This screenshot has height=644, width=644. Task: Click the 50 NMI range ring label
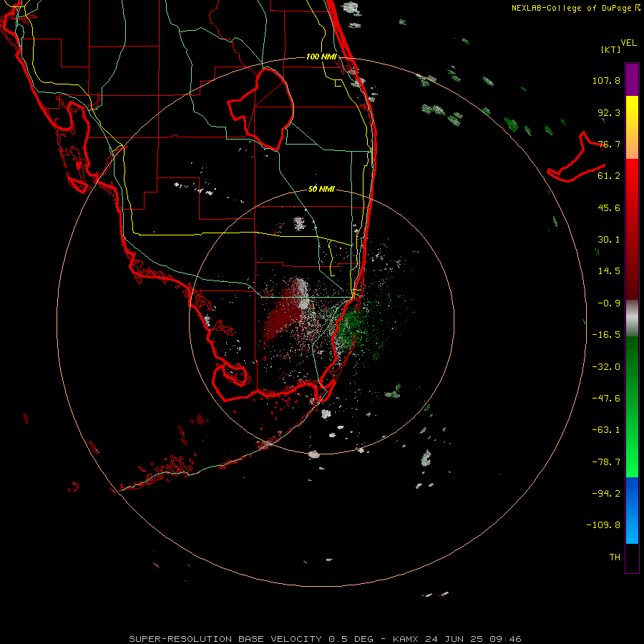point(321,189)
